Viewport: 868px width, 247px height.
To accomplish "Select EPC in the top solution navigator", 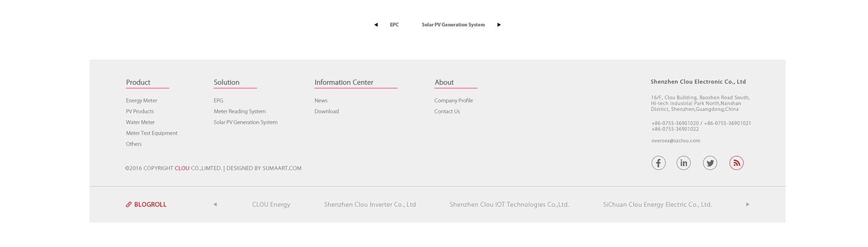I will [394, 25].
